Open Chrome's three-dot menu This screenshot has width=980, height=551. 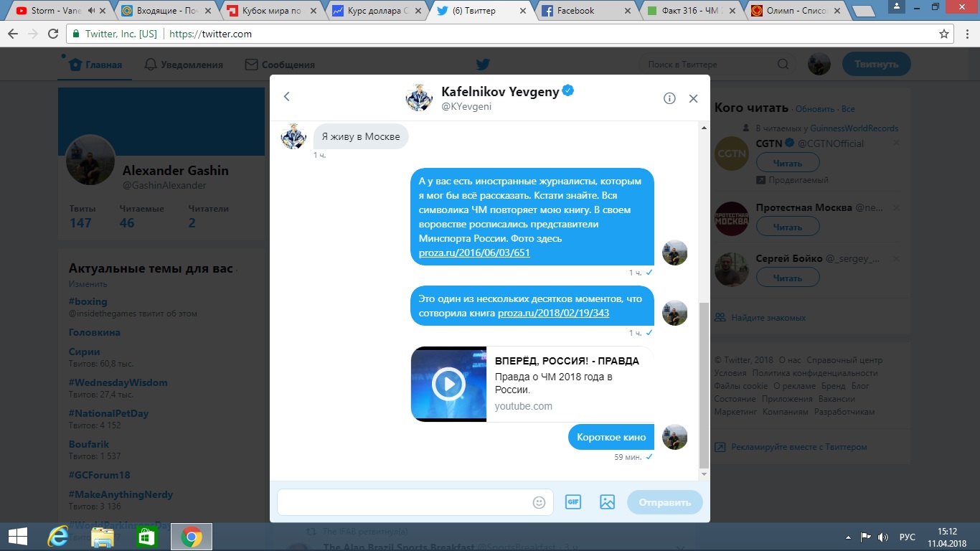(x=966, y=34)
